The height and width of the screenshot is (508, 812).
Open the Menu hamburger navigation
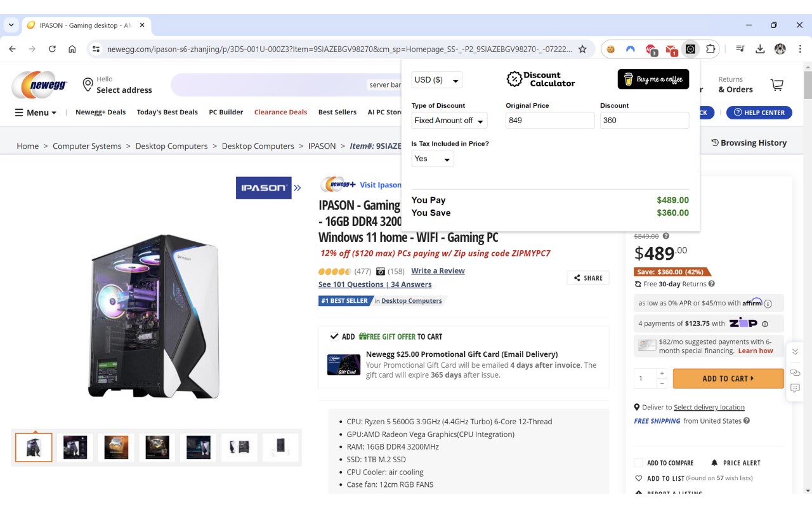(36, 112)
